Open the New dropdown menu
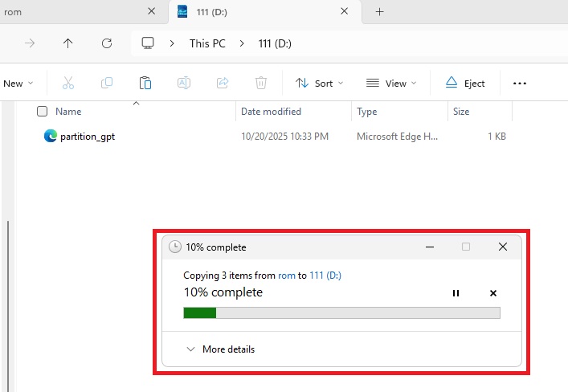Screen dimensions: 568x392 pyautogui.click(x=18, y=84)
